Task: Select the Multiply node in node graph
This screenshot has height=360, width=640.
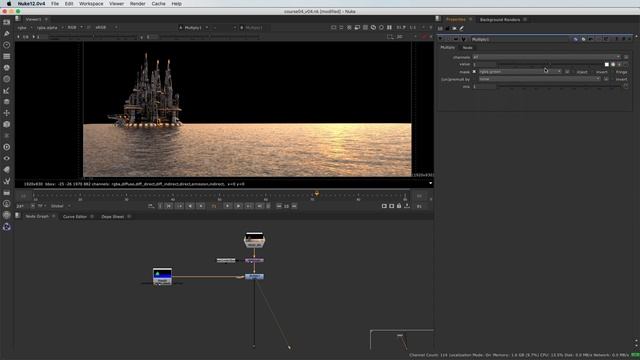Action: pyautogui.click(x=254, y=277)
